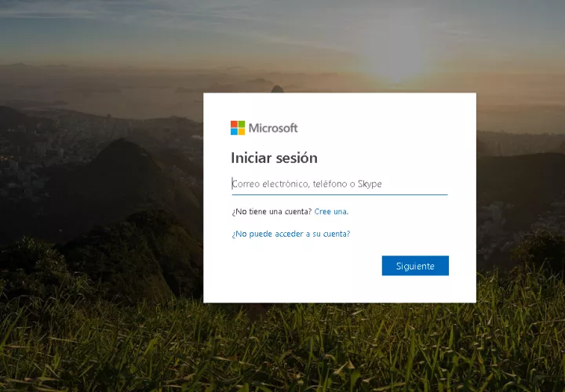Viewport: 565px width, 392px height.
Task: Click the Microsoft wordmark text
Action: click(273, 128)
